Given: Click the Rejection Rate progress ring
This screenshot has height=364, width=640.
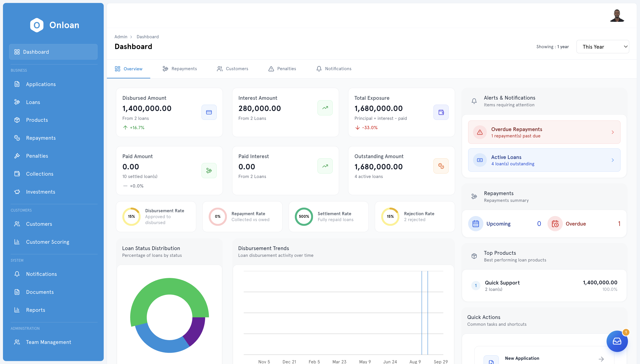Looking at the screenshot, I should pos(390,216).
